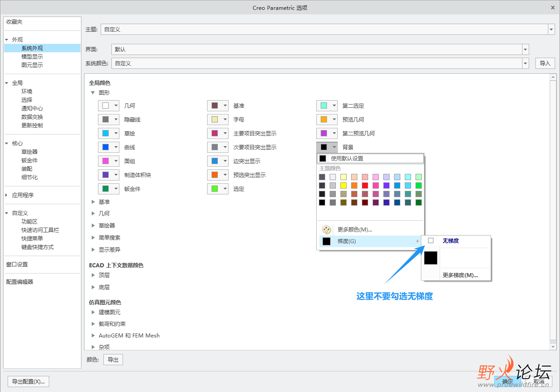Open the 面组 color picker
560x392 pixels.
point(109,161)
